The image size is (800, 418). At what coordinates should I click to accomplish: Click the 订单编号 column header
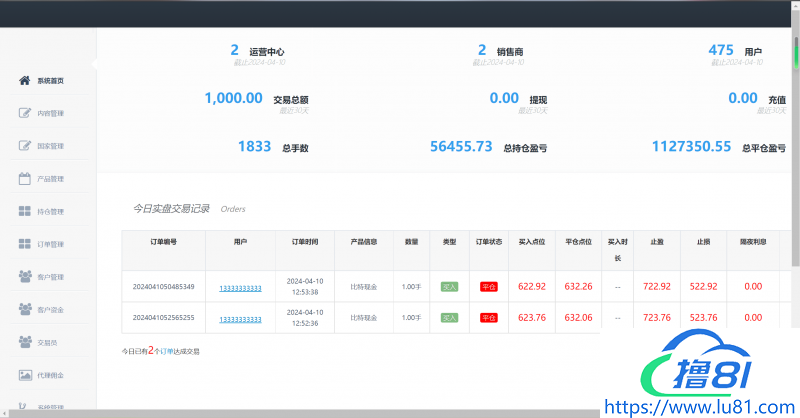163,241
